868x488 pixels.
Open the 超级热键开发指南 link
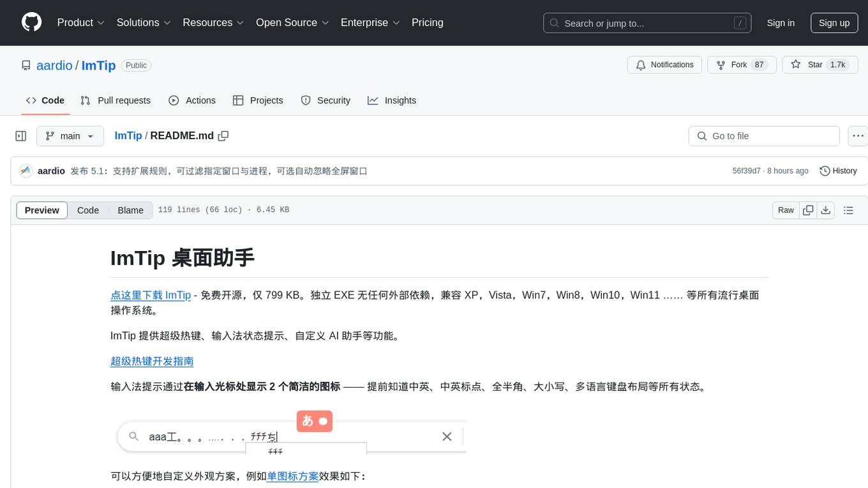click(x=152, y=361)
